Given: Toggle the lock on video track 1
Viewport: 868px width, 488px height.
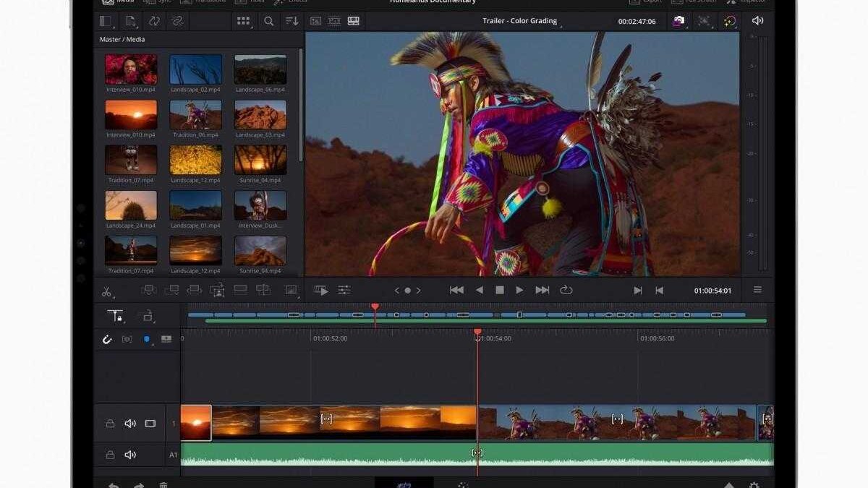Looking at the screenshot, I should (110, 424).
